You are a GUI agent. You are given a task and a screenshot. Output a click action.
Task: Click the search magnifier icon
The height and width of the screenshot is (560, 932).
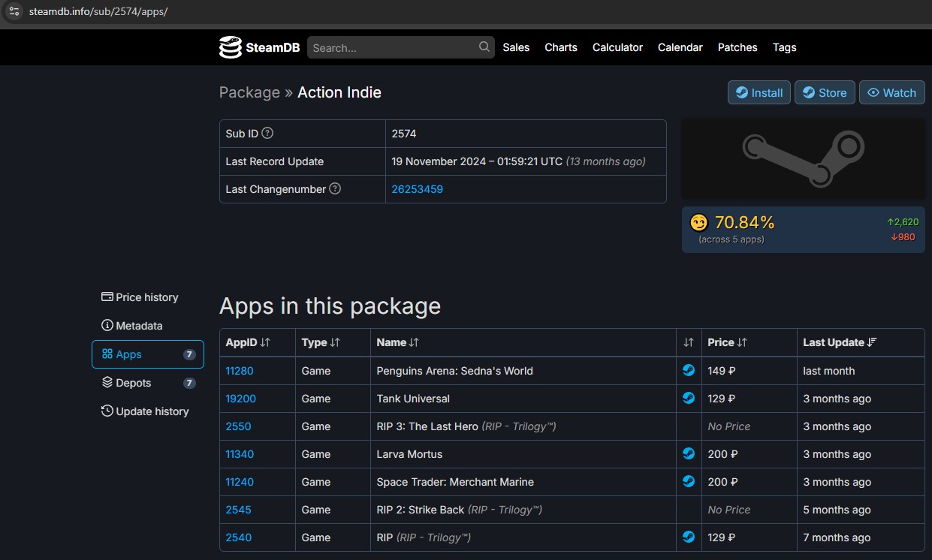pyautogui.click(x=484, y=47)
